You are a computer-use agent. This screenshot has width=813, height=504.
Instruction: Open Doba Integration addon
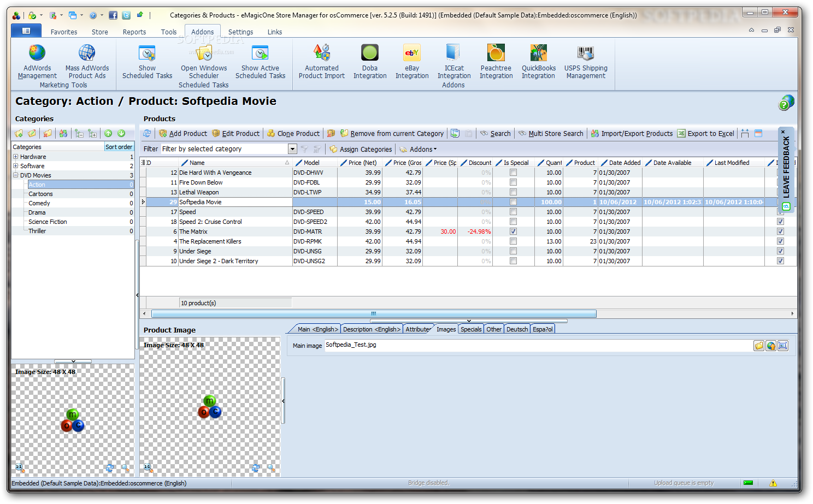point(370,62)
